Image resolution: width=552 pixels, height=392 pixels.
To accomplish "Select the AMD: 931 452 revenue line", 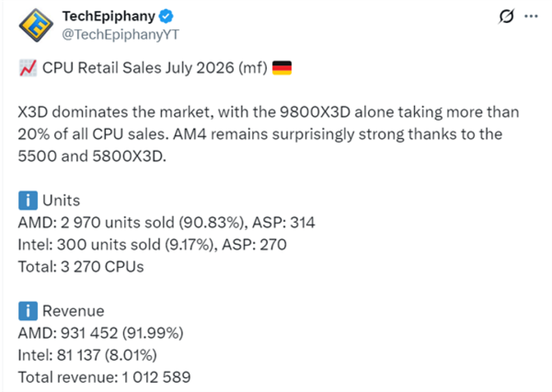I will [101, 333].
